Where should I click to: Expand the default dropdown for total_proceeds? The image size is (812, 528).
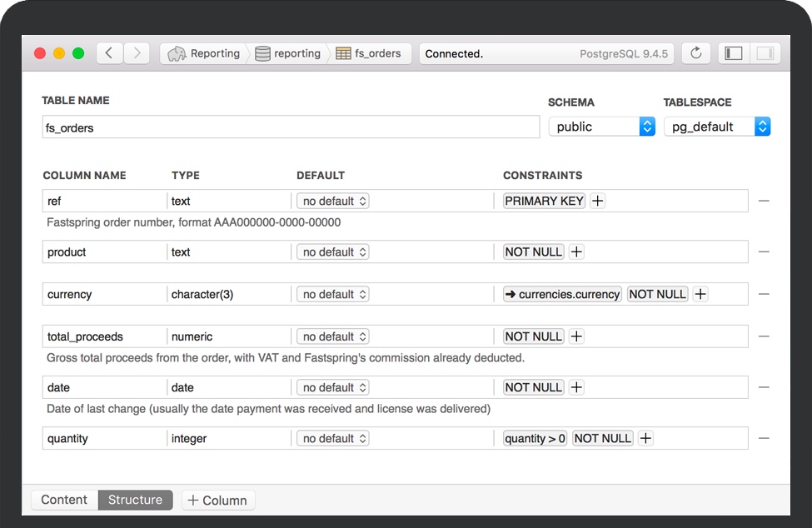[333, 336]
